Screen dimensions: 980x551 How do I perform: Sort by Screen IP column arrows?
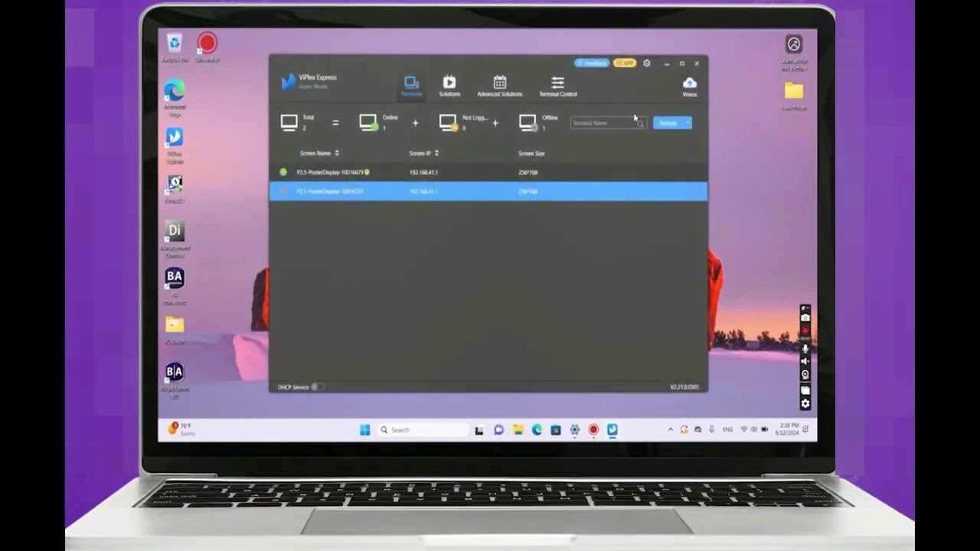coord(436,153)
